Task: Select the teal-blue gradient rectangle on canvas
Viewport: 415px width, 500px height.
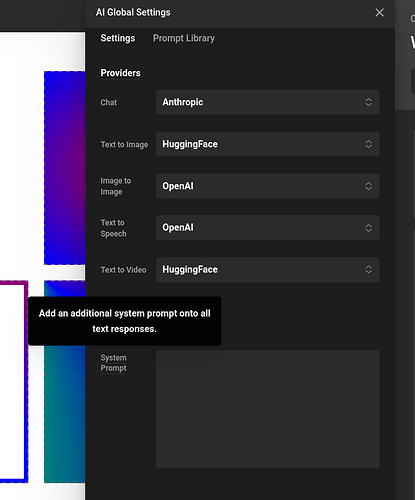Action: click(x=64, y=413)
